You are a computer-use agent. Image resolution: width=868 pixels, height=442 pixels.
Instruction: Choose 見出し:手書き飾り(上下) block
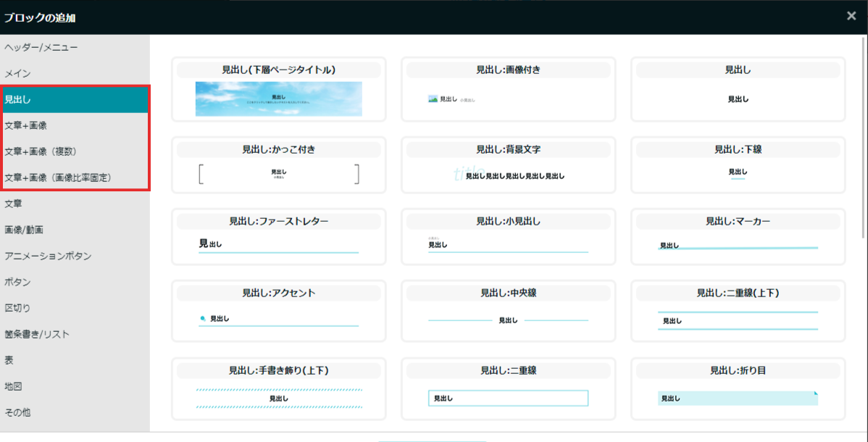(x=279, y=389)
